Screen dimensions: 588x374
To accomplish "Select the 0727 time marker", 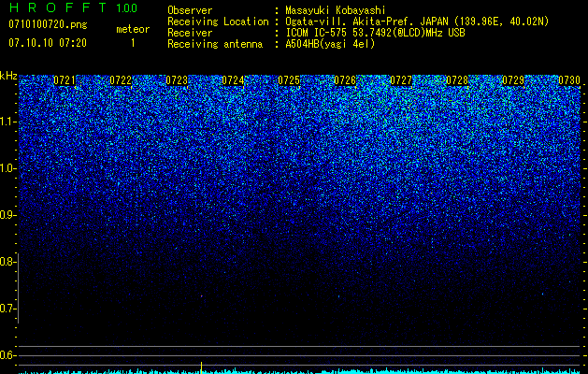I will tap(401, 80).
